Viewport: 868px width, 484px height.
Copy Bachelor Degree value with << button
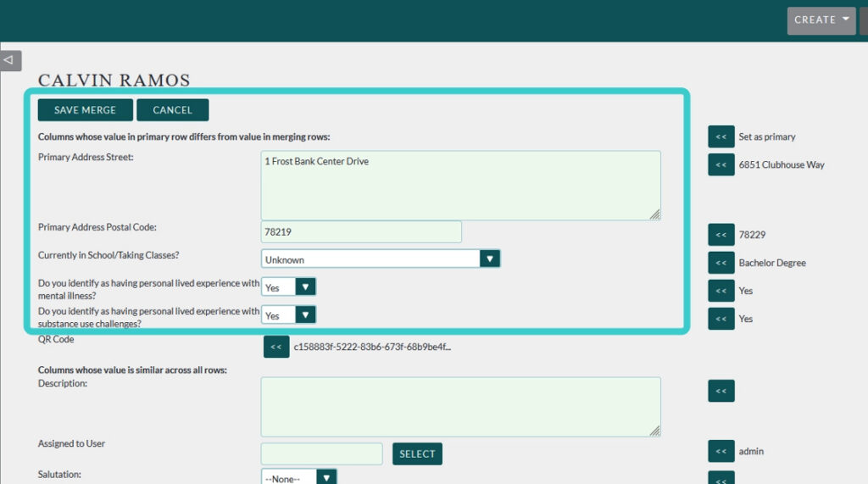click(x=721, y=263)
